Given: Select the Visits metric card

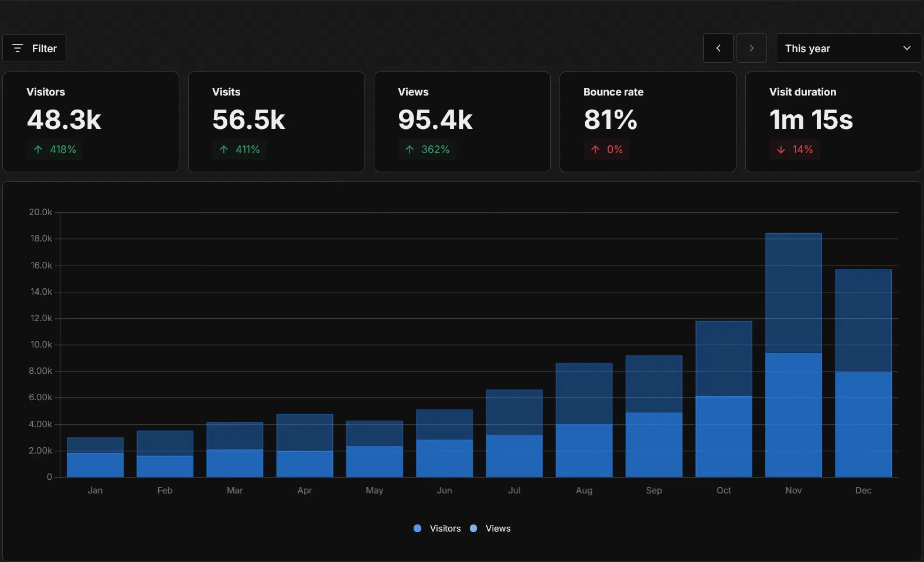Looking at the screenshot, I should click(x=277, y=122).
